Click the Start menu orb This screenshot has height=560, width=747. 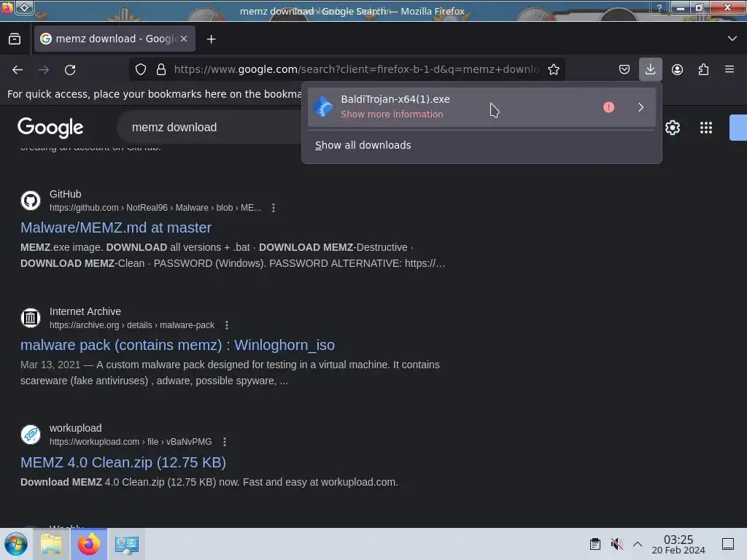[x=16, y=544]
